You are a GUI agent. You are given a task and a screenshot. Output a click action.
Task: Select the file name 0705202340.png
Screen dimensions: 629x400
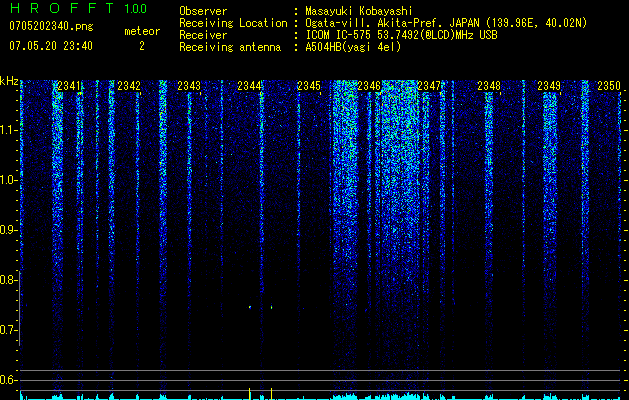pos(51,26)
